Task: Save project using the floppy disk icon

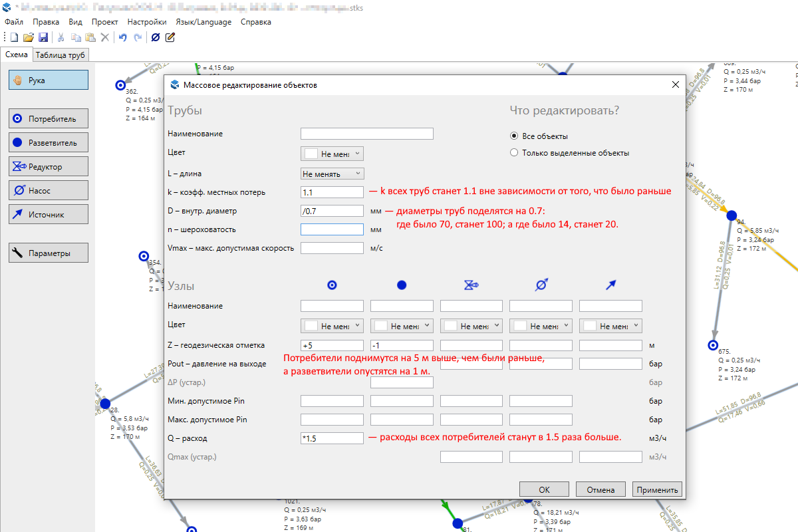Action: (43, 37)
